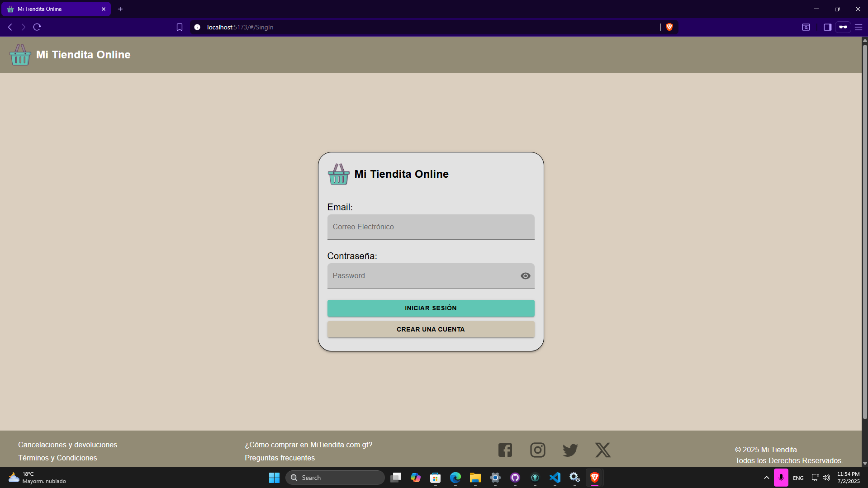Open the Instagram icon link
The image size is (868, 488).
537,450
